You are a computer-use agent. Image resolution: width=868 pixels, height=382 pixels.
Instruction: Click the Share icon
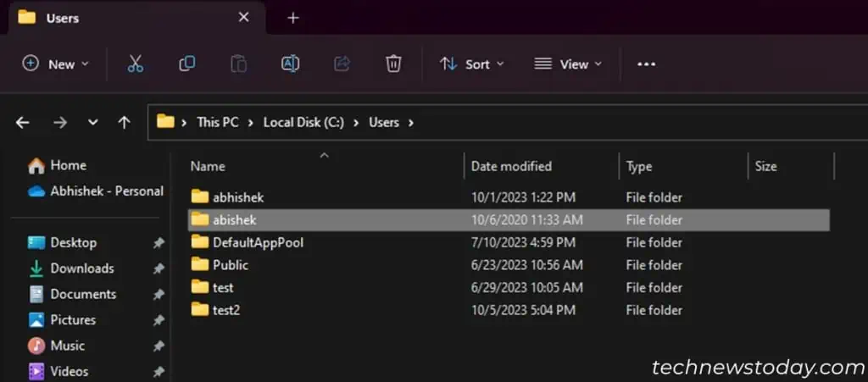point(342,64)
